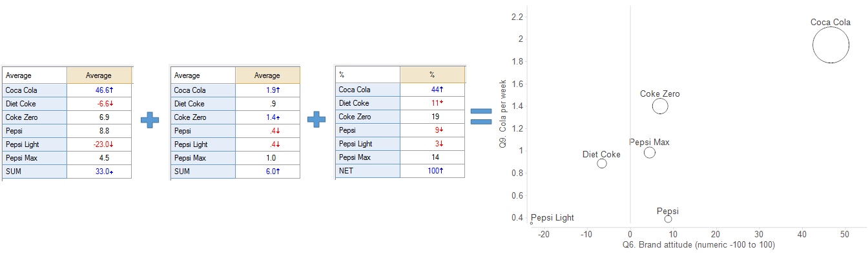Select the Coke Zero bubble in chart

pyautogui.click(x=659, y=106)
